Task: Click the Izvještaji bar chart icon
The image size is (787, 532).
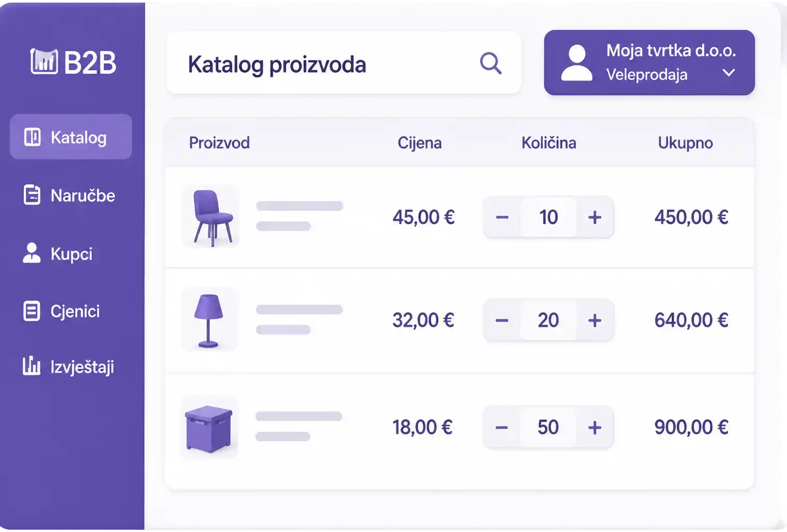Action: pos(32,366)
